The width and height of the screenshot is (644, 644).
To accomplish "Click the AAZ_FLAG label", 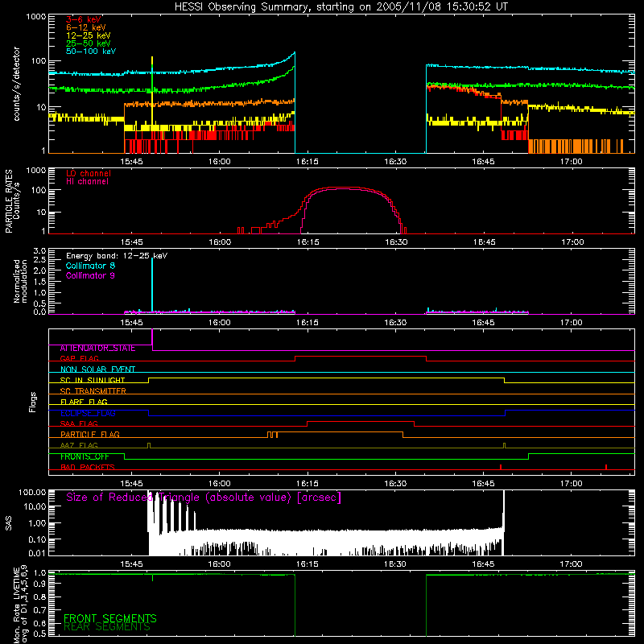I will (79, 446).
